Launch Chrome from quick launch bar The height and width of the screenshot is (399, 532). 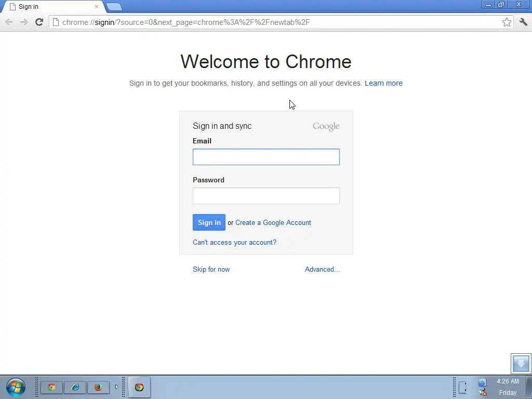51,387
